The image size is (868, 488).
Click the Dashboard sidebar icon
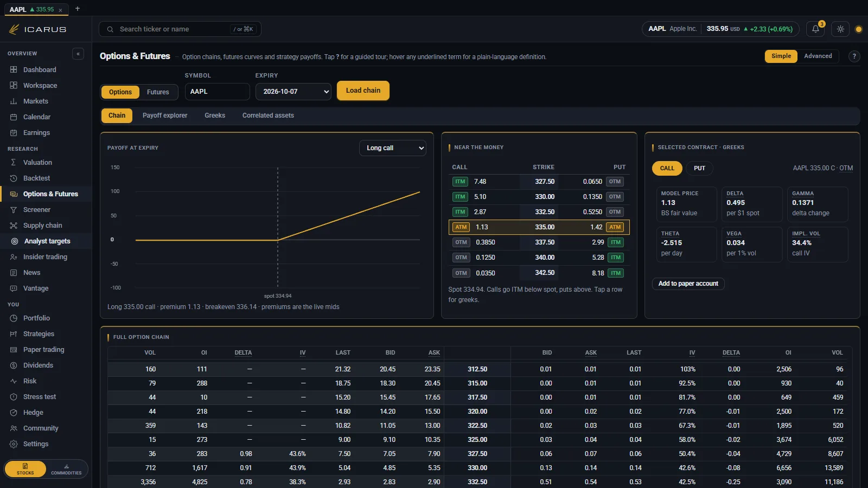[x=14, y=70]
